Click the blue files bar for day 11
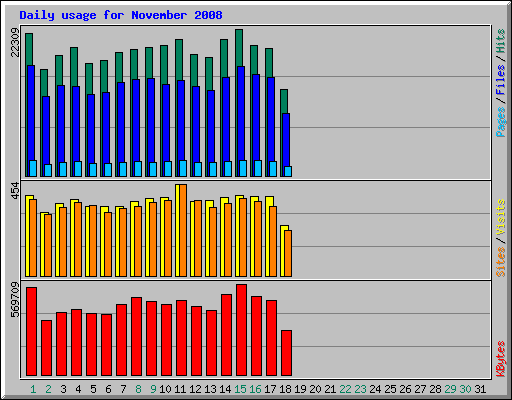This screenshot has width=512, height=400. [x=181, y=120]
